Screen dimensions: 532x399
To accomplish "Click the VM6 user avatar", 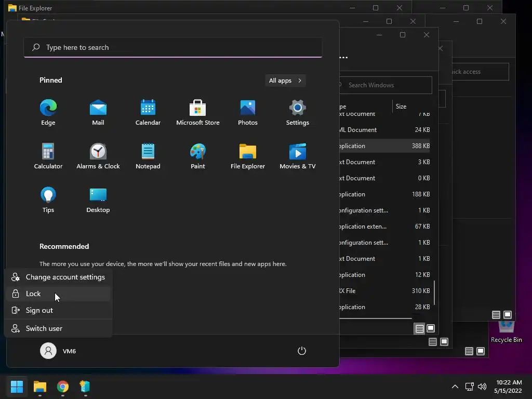I will pyautogui.click(x=48, y=351).
